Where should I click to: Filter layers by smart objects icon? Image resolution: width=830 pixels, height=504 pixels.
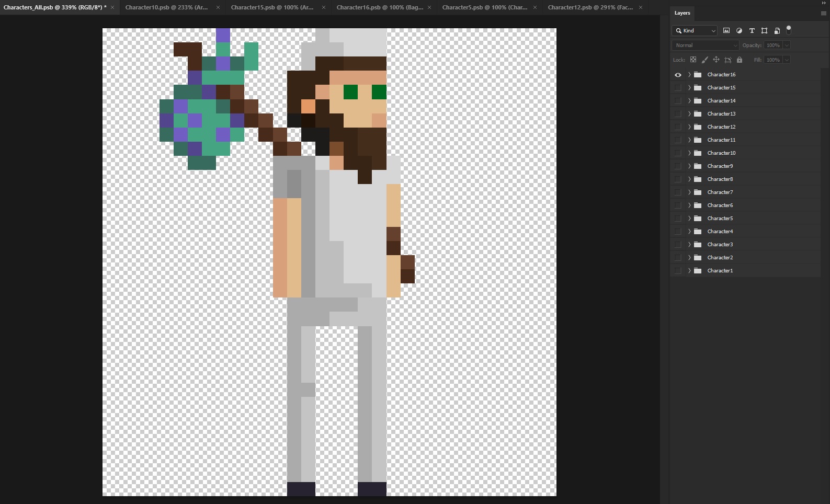point(777,30)
